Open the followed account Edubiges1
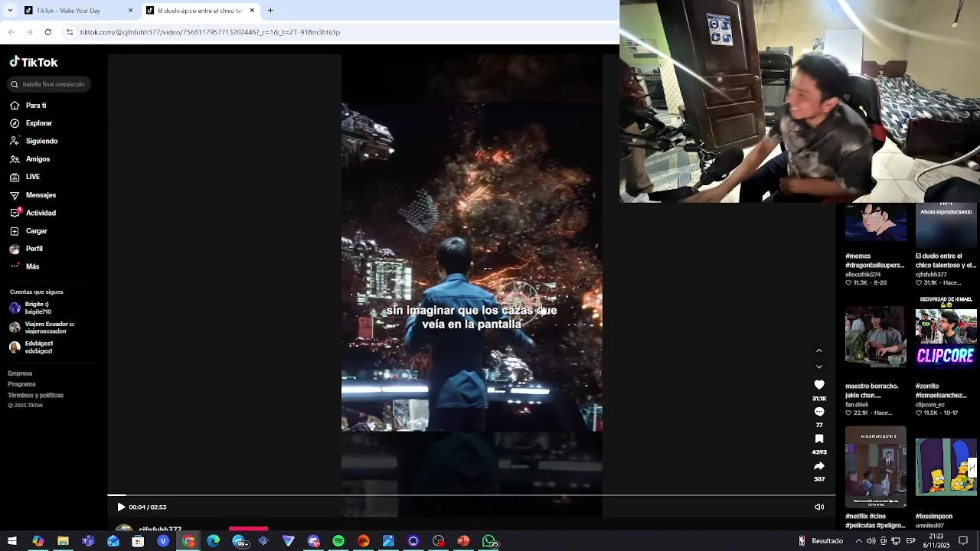 [x=31, y=347]
